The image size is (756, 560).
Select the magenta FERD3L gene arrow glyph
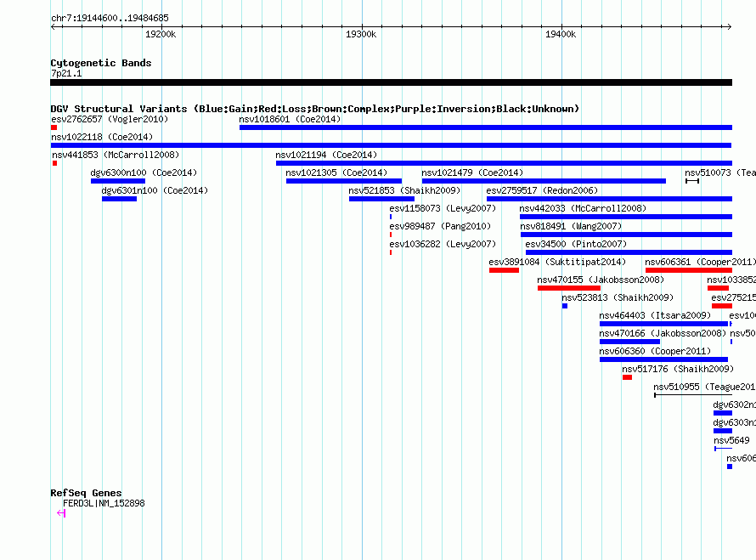(61, 513)
